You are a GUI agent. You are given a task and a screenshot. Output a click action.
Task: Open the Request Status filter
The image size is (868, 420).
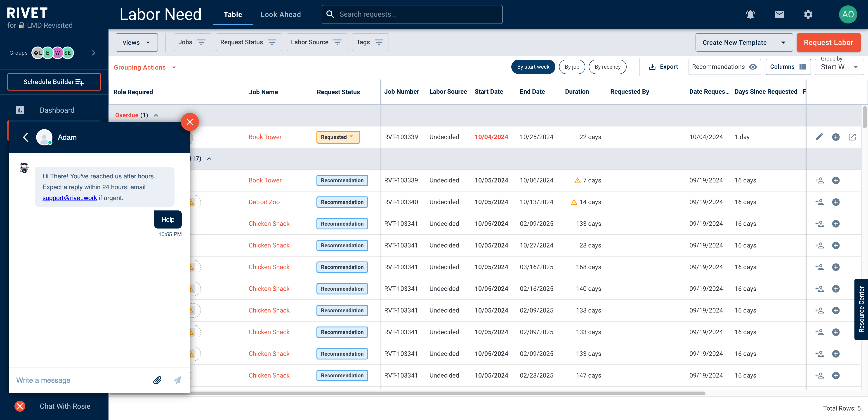coord(248,42)
